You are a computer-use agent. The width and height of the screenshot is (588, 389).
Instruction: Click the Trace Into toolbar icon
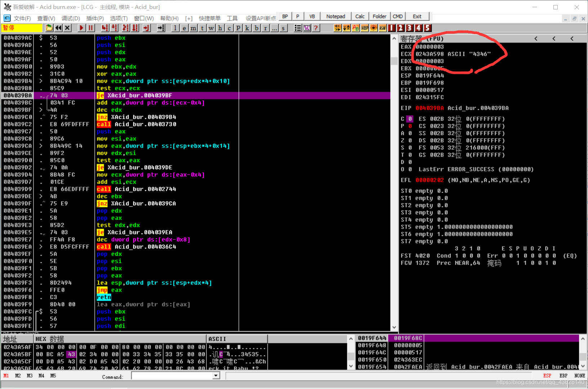click(x=126, y=28)
